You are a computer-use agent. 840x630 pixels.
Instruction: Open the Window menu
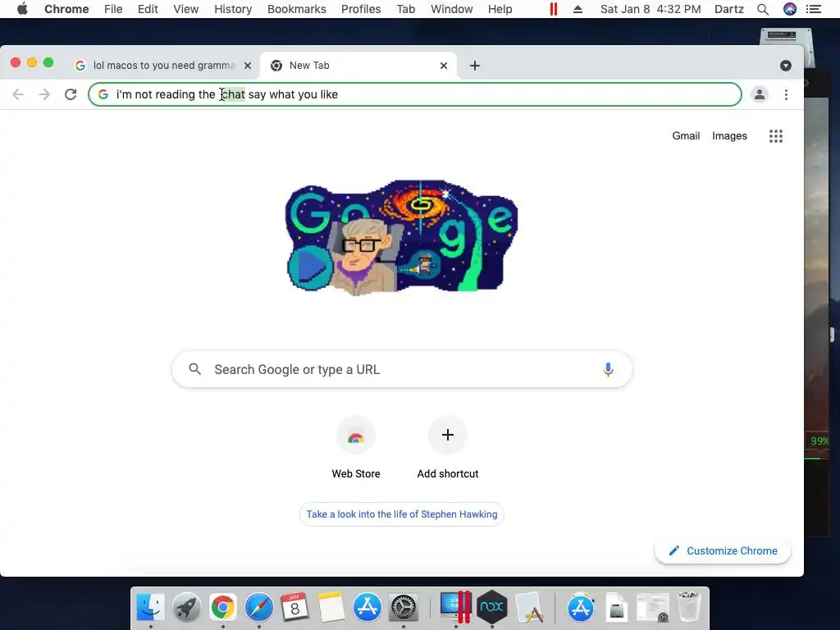tap(452, 9)
